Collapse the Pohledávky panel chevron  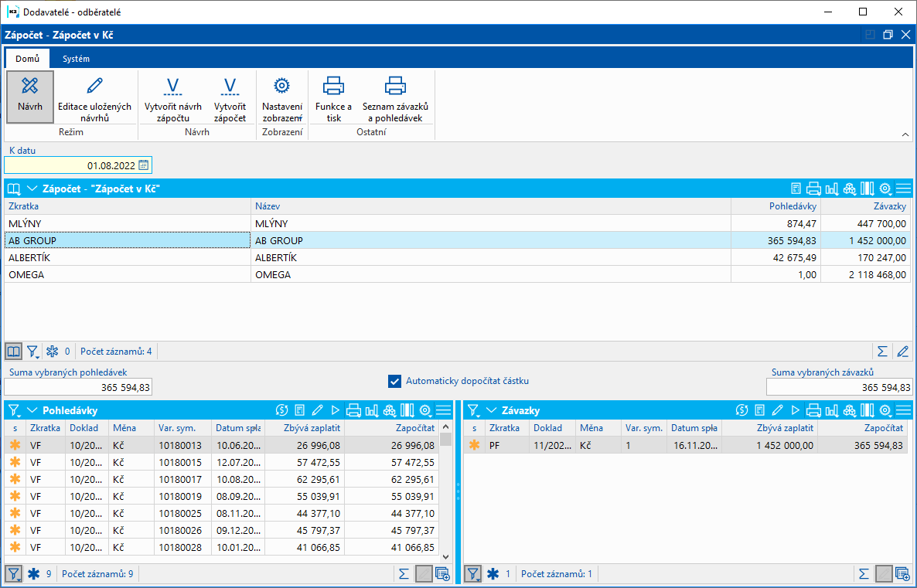[32, 410]
